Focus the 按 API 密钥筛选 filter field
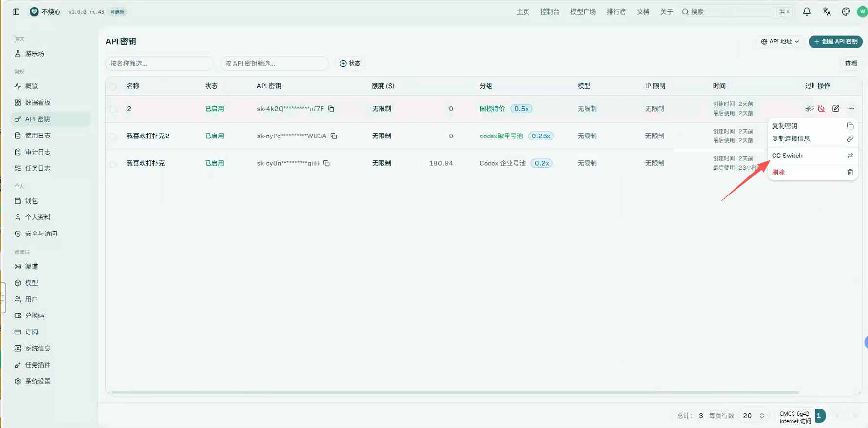This screenshot has height=428, width=868. click(274, 63)
